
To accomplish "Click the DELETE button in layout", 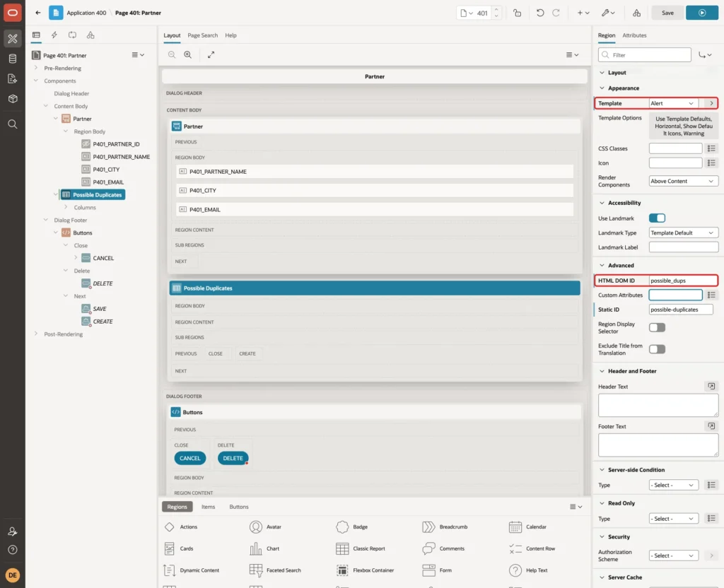I will (233, 458).
